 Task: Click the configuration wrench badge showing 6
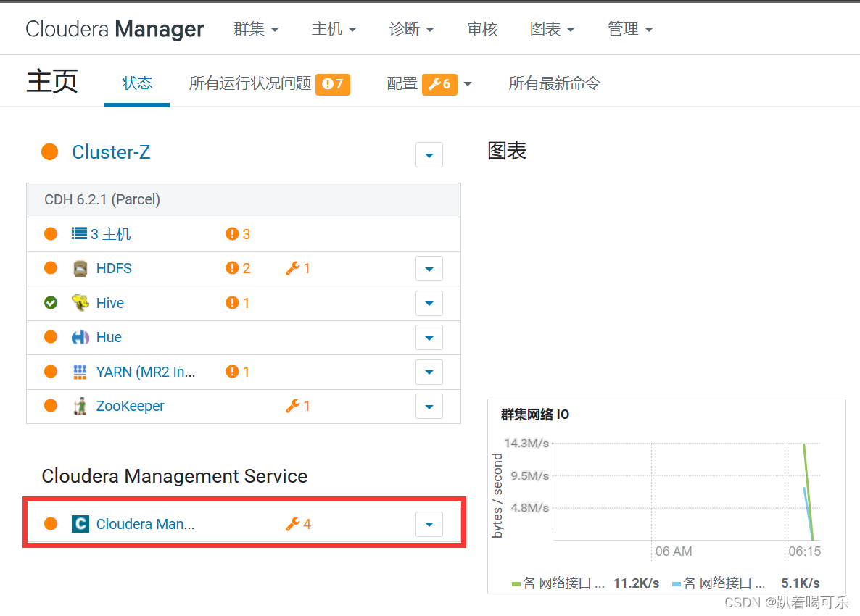pyautogui.click(x=439, y=84)
